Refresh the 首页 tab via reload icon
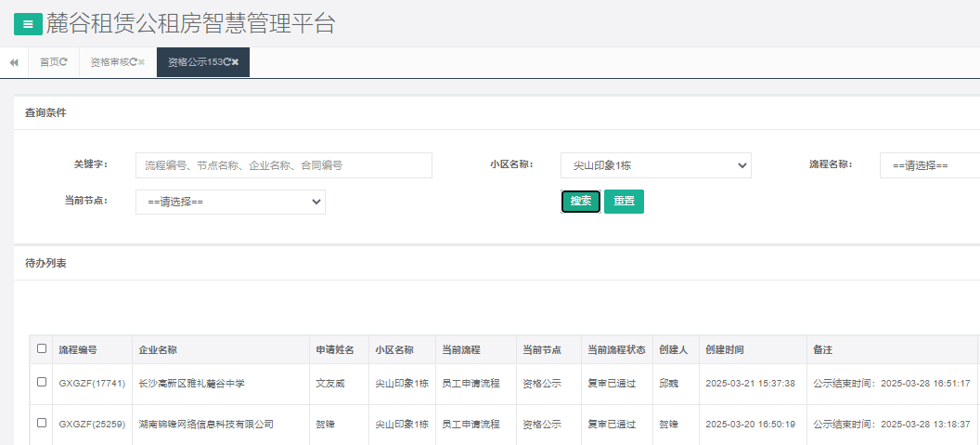This screenshot has height=445, width=980. click(64, 62)
